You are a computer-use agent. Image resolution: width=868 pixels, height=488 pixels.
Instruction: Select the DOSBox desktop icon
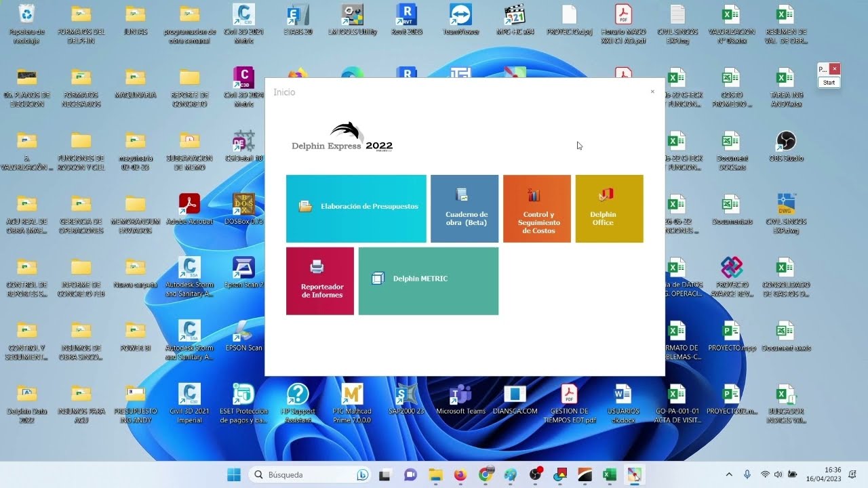[x=244, y=209]
